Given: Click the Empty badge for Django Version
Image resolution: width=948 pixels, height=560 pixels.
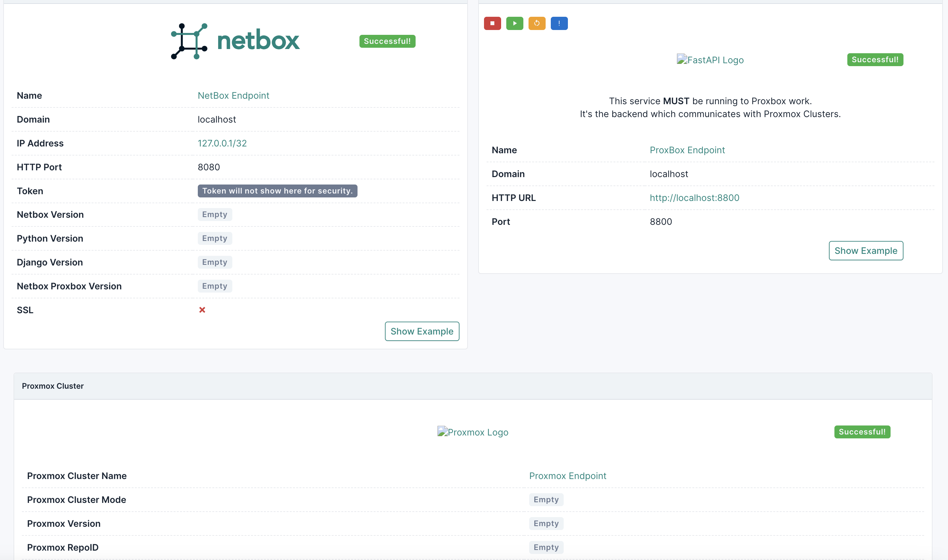Looking at the screenshot, I should [215, 262].
